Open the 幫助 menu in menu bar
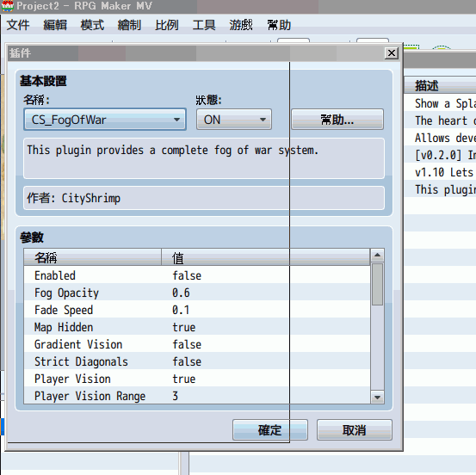Viewport: 476px width, 475px height. coord(279,25)
